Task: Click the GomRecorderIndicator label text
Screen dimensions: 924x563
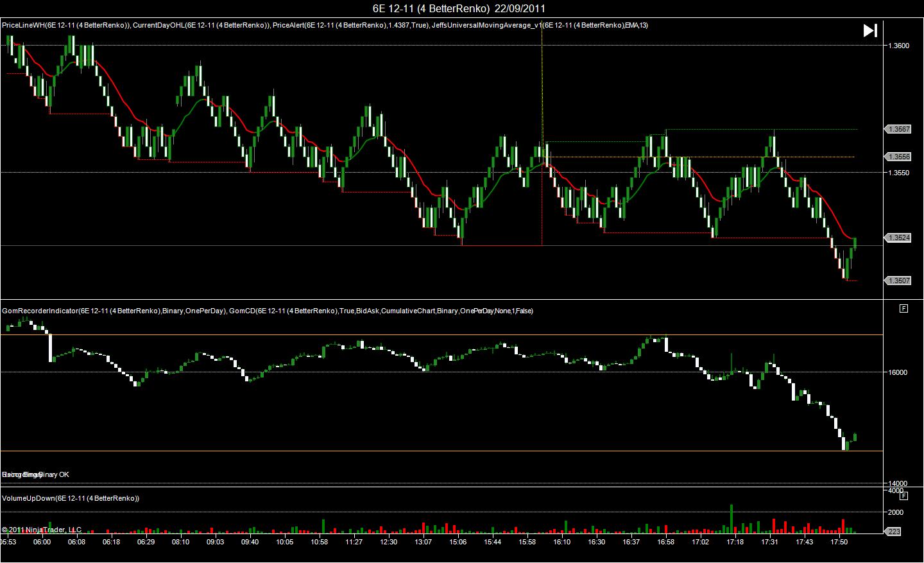Action: coord(114,311)
